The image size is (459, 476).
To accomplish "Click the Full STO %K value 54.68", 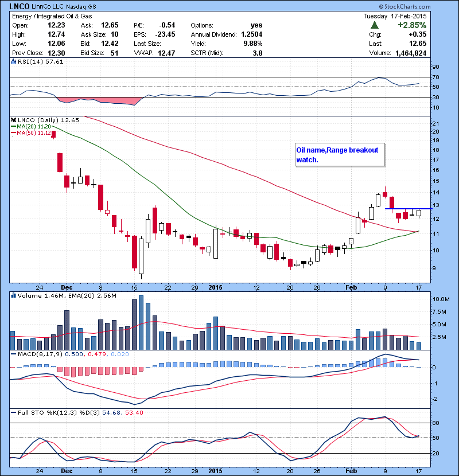I will (111, 412).
